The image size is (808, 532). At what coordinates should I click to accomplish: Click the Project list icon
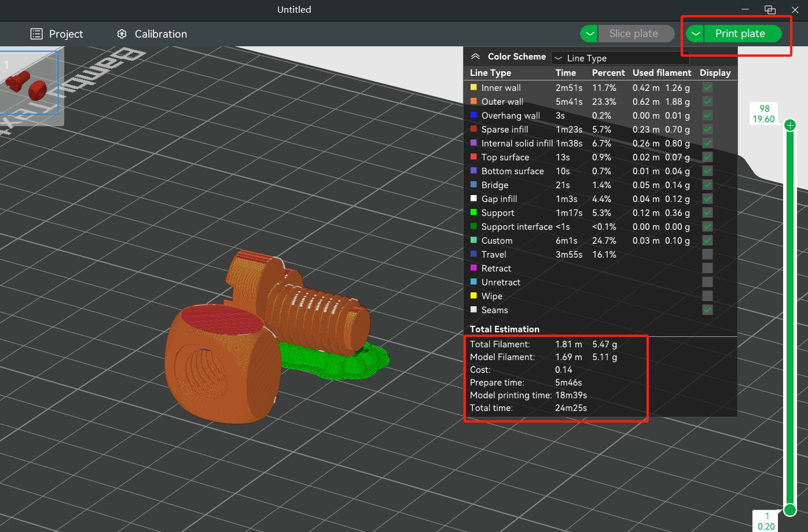point(36,34)
